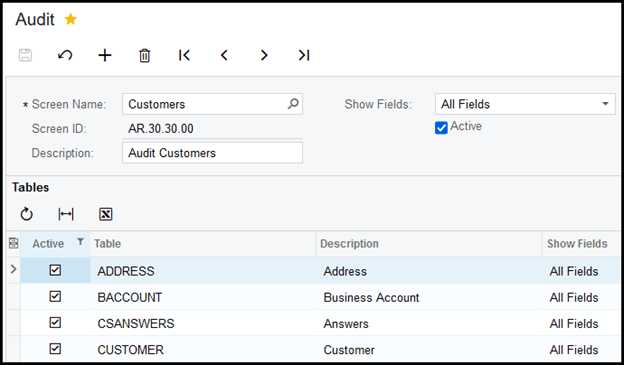Uncheck Active for CSANSWERS table

[x=55, y=322]
